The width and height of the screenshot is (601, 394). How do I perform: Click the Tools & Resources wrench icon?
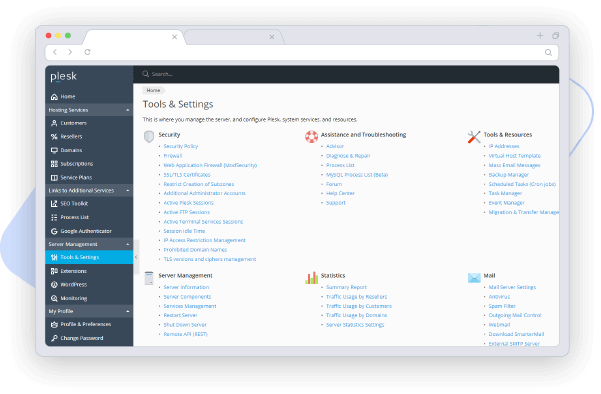(474, 137)
